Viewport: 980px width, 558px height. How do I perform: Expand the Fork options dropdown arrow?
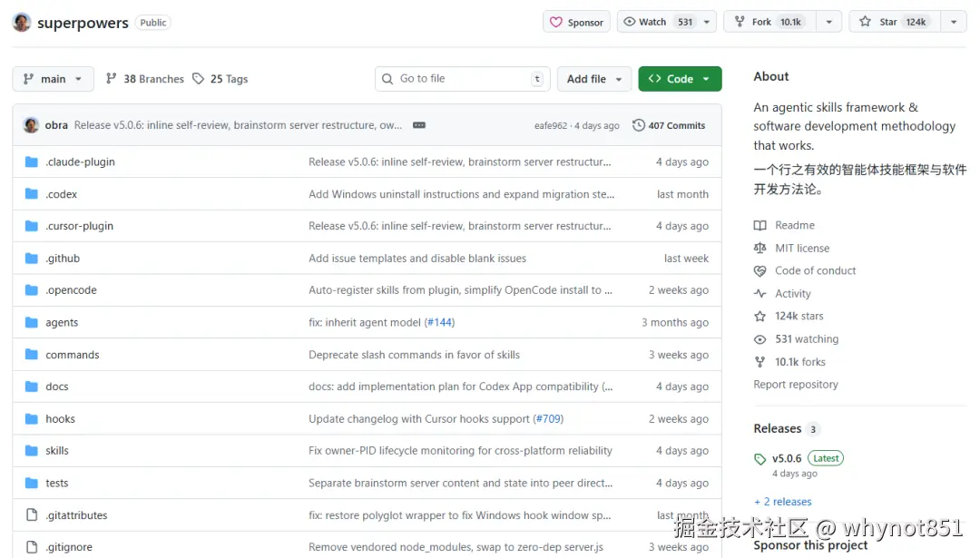coord(828,22)
